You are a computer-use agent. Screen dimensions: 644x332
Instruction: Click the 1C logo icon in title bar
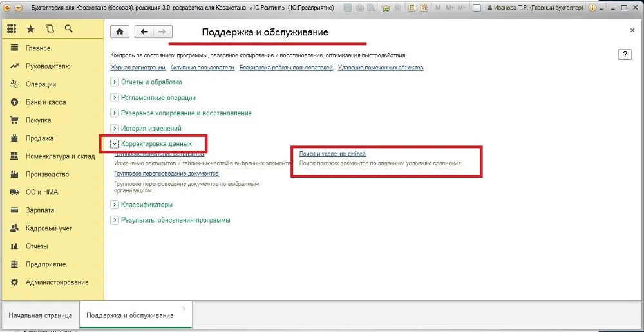coord(7,8)
